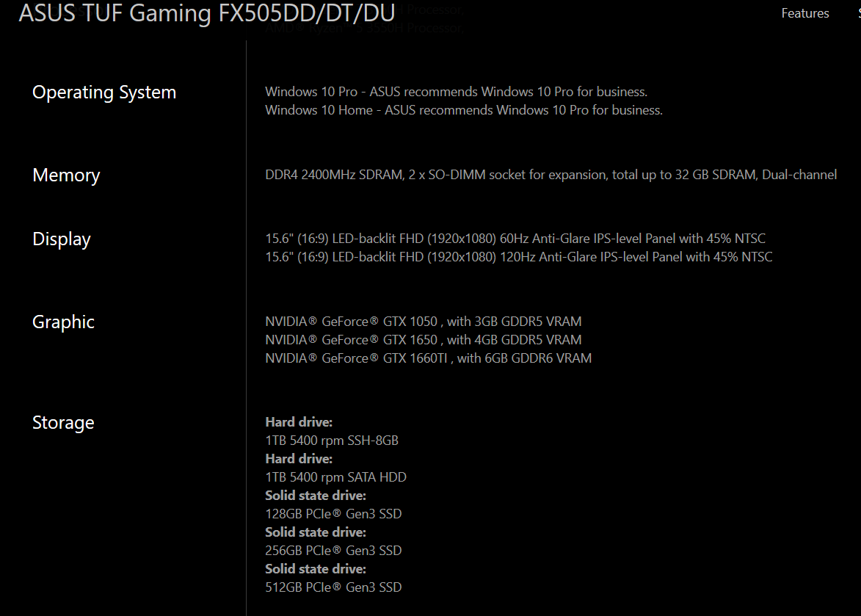Click the 256GB PCIe Gen3 SSD entry
861x616 pixels.
(333, 551)
